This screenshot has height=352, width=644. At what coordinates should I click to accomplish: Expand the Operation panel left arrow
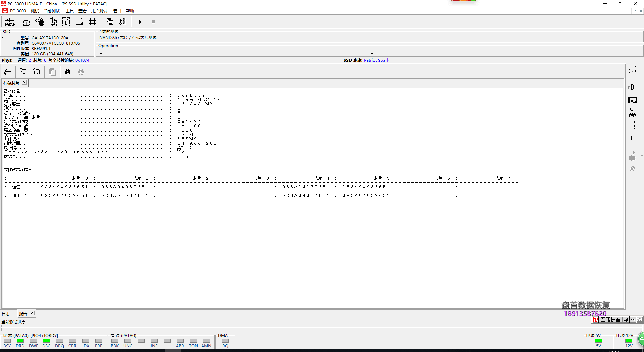pyautogui.click(x=101, y=54)
